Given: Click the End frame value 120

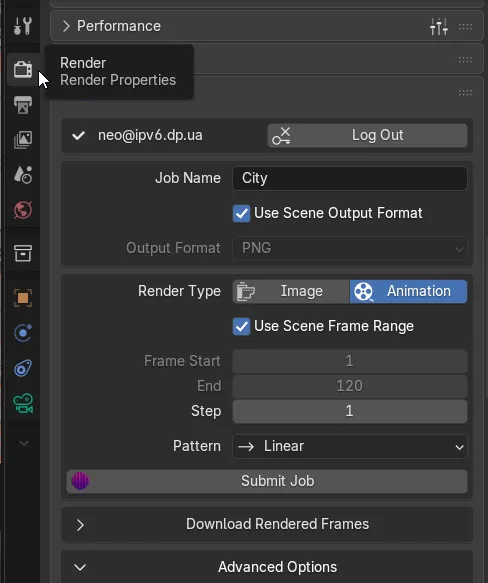Looking at the screenshot, I should 350,386.
